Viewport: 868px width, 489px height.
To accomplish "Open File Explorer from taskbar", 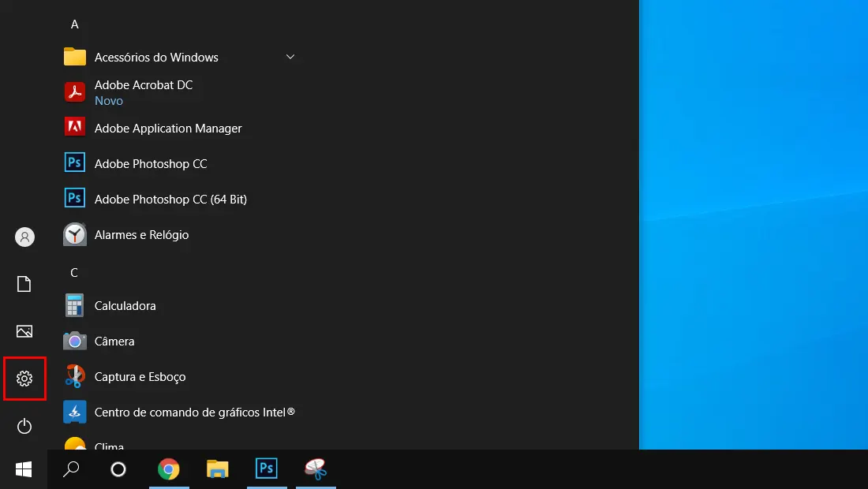I will (218, 469).
